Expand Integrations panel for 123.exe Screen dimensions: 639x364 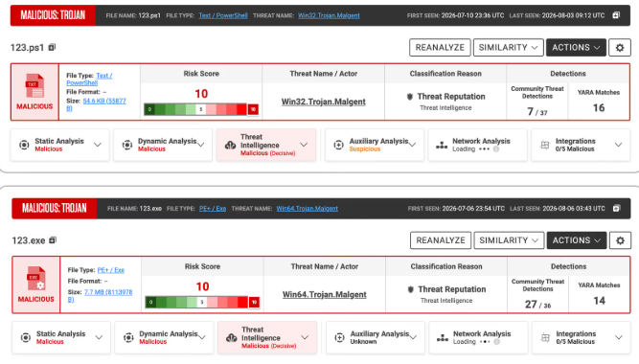coord(619,337)
